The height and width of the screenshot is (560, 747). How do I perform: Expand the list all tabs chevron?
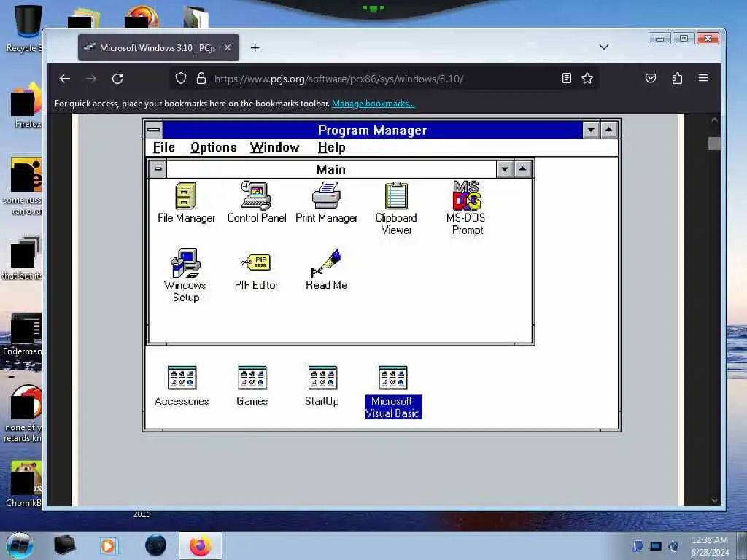tap(603, 47)
